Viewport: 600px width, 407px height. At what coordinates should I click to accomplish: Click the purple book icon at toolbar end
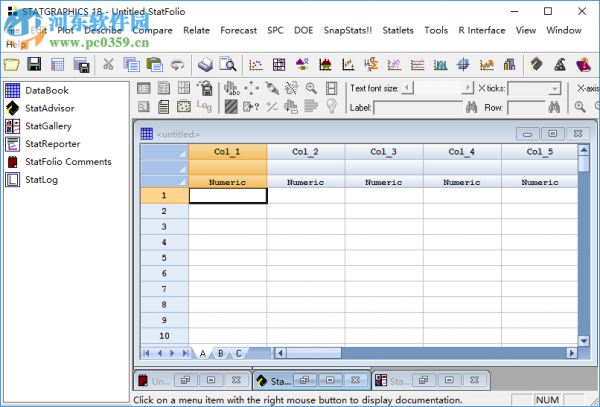[583, 64]
